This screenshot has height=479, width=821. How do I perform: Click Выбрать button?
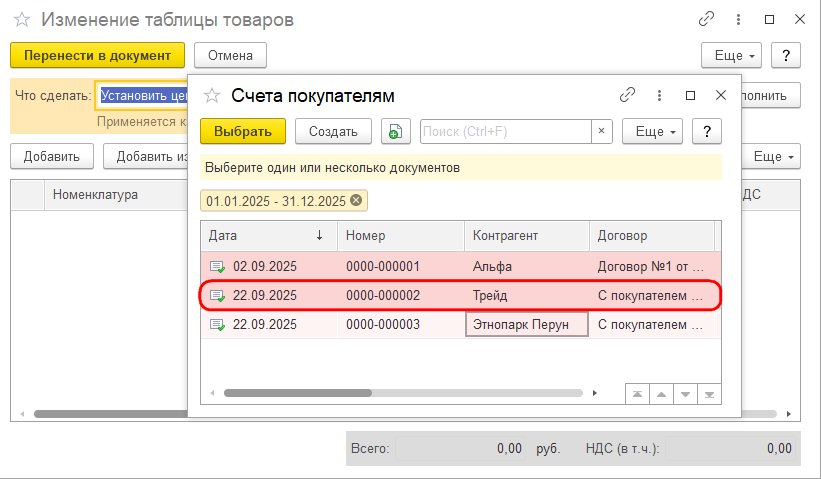point(243,131)
